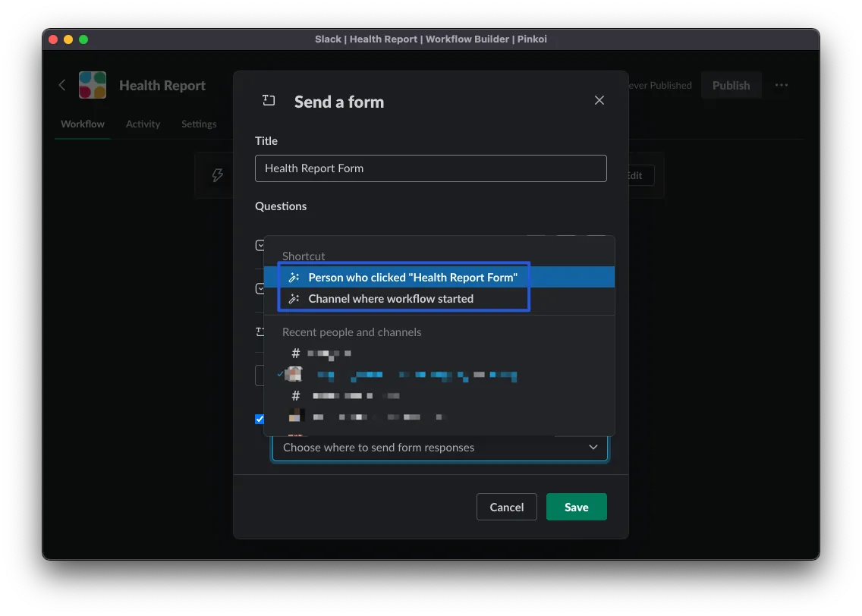Image resolution: width=862 pixels, height=616 pixels.
Task: Select Person who clicked "Health Report Form" option
Action: tap(412, 278)
